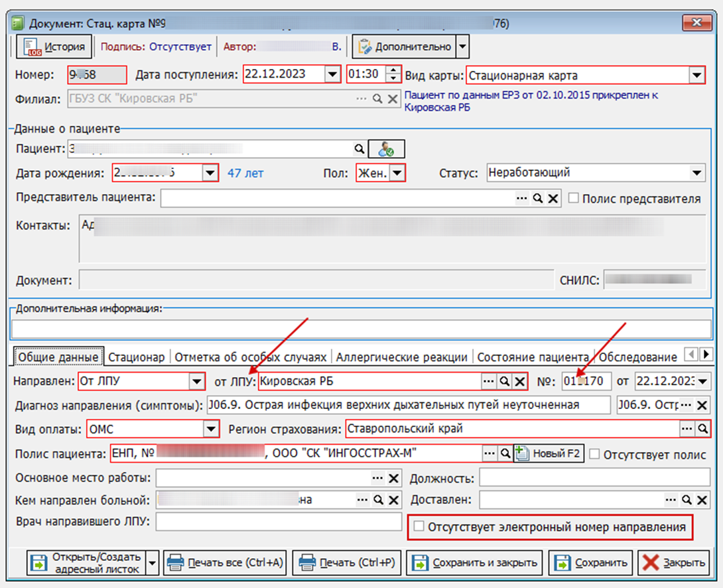Tick the Отсутствует полис checkbox
This screenshot has height=588, width=723.
tap(595, 454)
